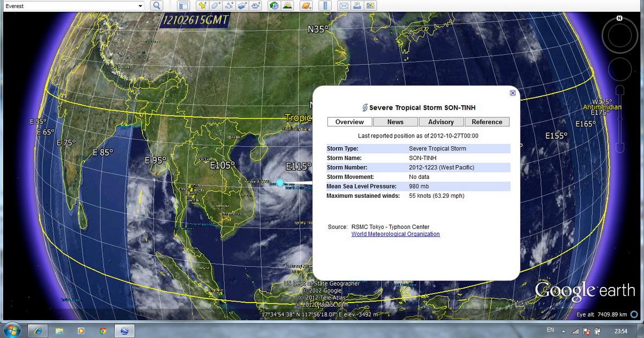Screen dimensions: 644x338
Task: Toggle the sidebar panel icon
Action: (x=184, y=5)
